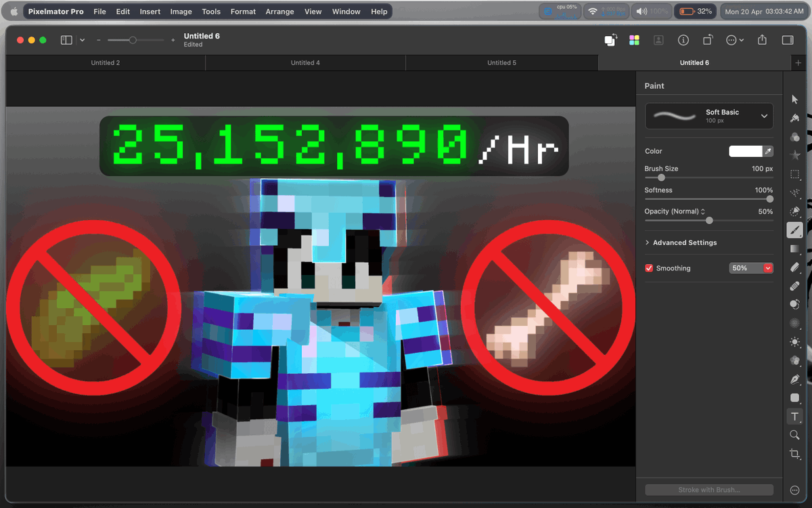
Task: Open the Share icon
Action: click(x=762, y=40)
